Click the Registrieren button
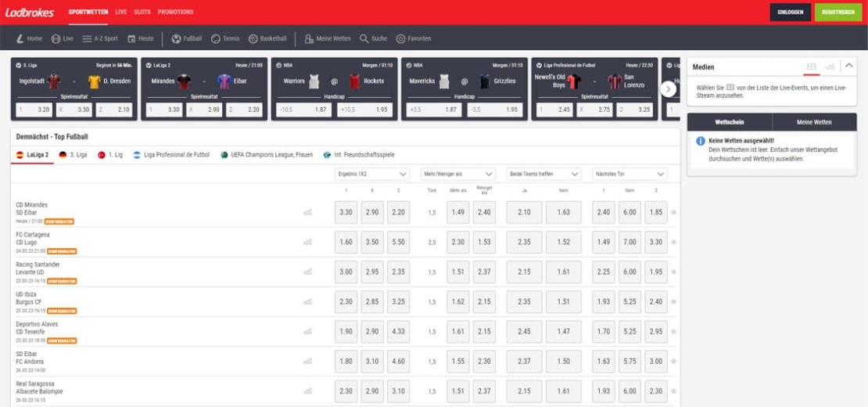868x407 pixels. (838, 13)
